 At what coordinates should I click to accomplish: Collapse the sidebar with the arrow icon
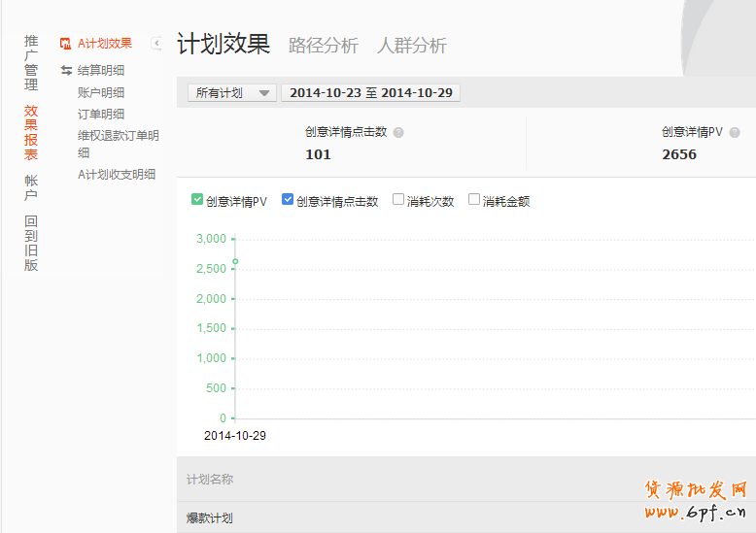[156, 44]
